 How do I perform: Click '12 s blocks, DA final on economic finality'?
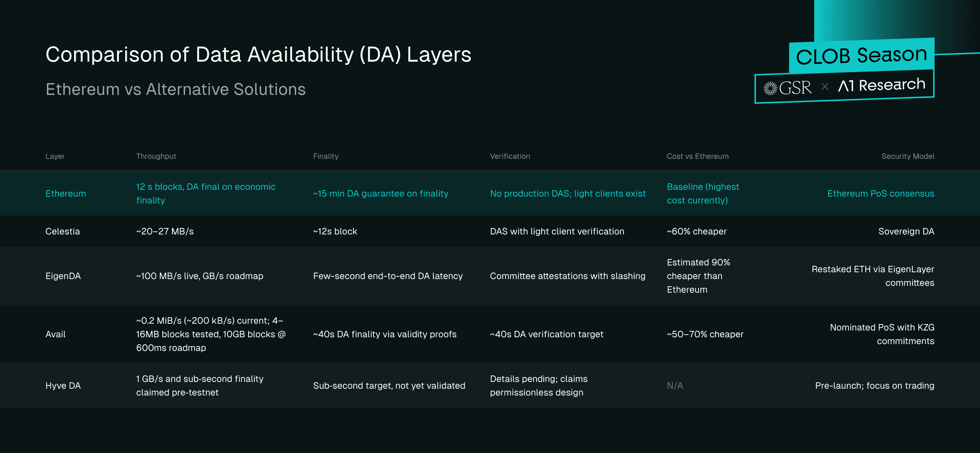pyautogui.click(x=206, y=194)
